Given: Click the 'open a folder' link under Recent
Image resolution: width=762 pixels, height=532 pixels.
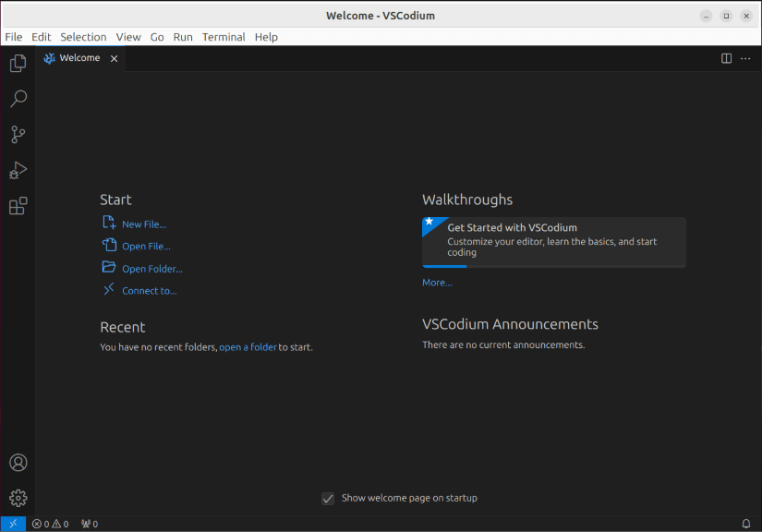Looking at the screenshot, I should (x=248, y=347).
